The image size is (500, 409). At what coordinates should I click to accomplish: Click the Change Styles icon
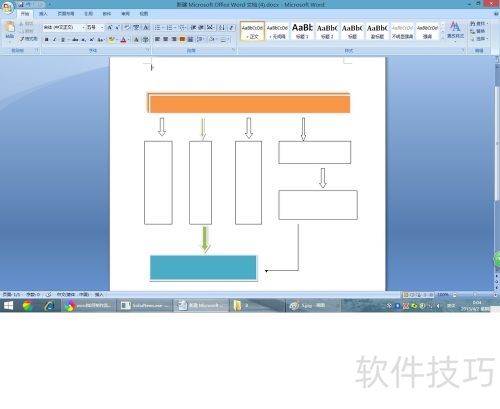(455, 30)
